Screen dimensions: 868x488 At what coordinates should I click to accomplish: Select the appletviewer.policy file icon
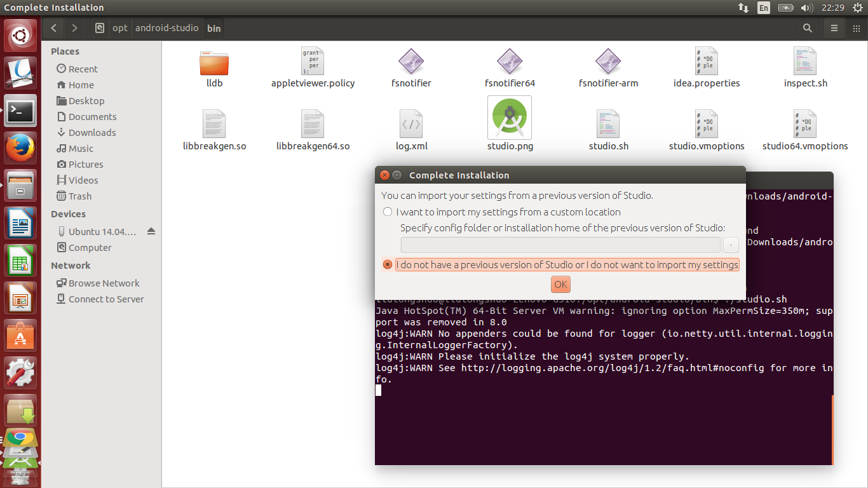click(x=313, y=62)
